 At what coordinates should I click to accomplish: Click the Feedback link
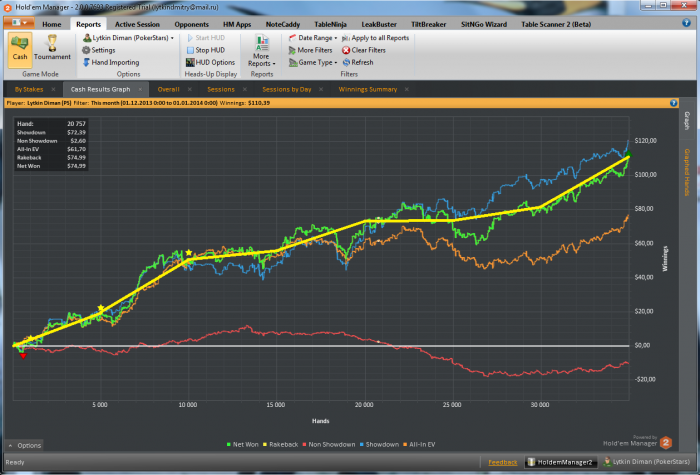pos(503,462)
